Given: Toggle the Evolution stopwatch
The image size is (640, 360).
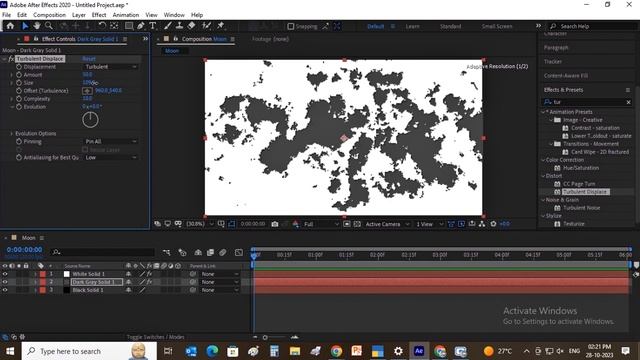Looking at the screenshot, I should (x=19, y=107).
